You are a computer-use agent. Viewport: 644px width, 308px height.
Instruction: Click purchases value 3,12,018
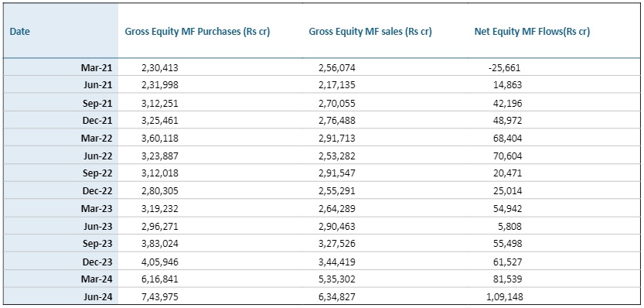tap(160, 173)
